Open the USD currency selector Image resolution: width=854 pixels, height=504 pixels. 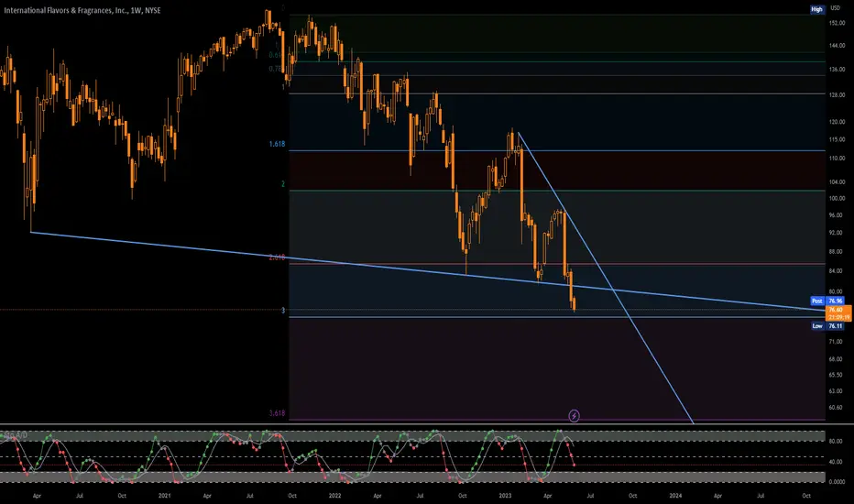pyautogui.click(x=835, y=8)
